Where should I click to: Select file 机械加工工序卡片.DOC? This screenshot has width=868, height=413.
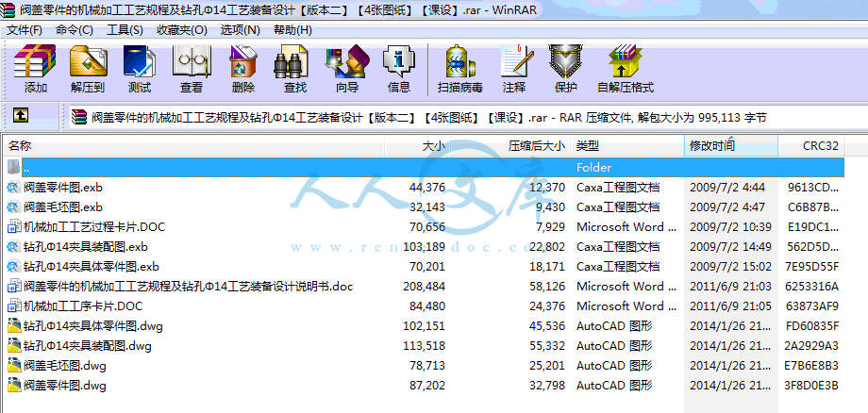tap(83, 306)
